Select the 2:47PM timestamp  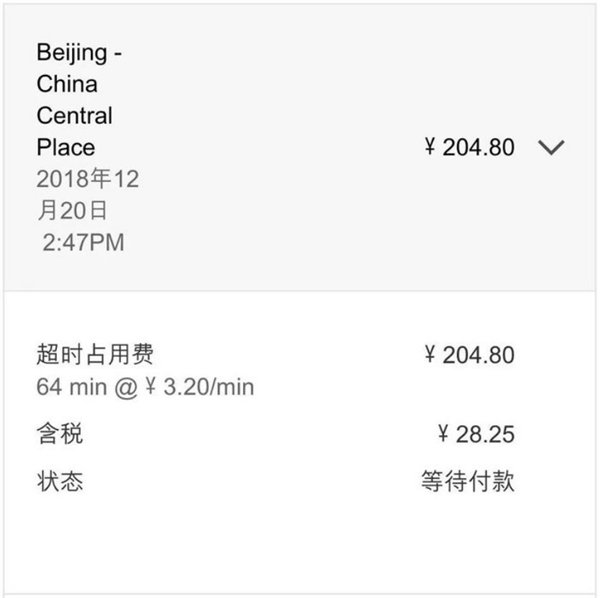point(83,242)
